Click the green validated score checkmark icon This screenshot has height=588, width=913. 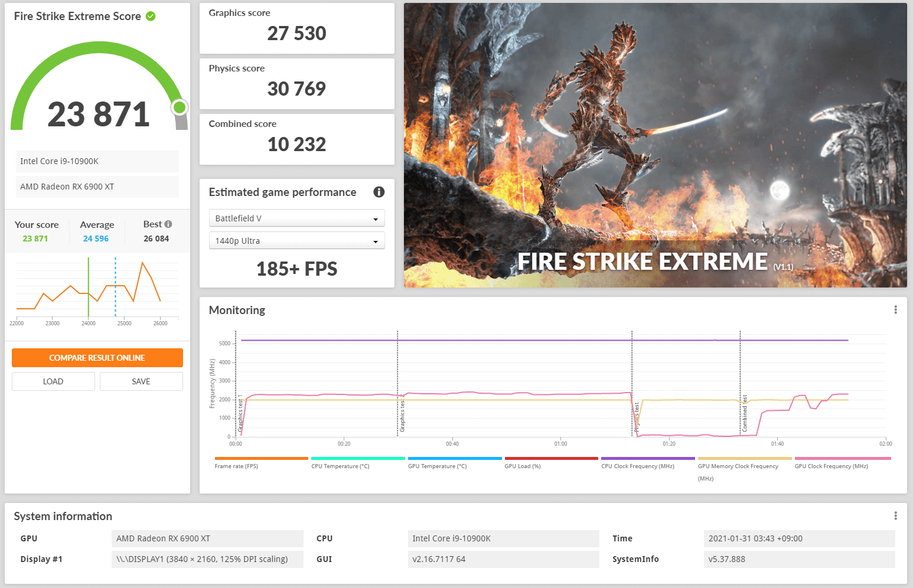point(151,16)
